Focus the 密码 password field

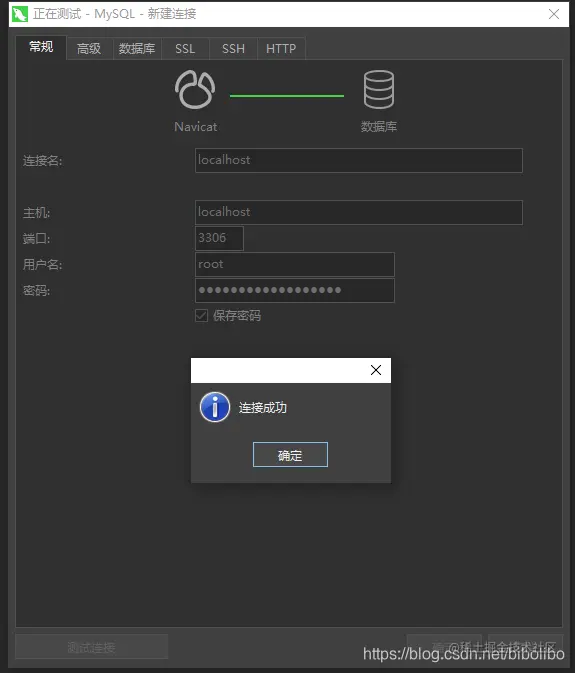pyautogui.click(x=295, y=291)
